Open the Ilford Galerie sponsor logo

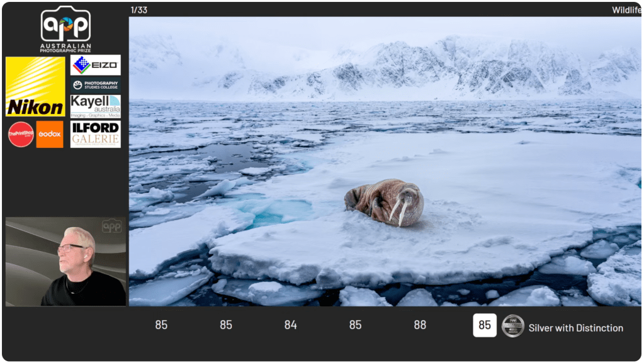coord(95,134)
